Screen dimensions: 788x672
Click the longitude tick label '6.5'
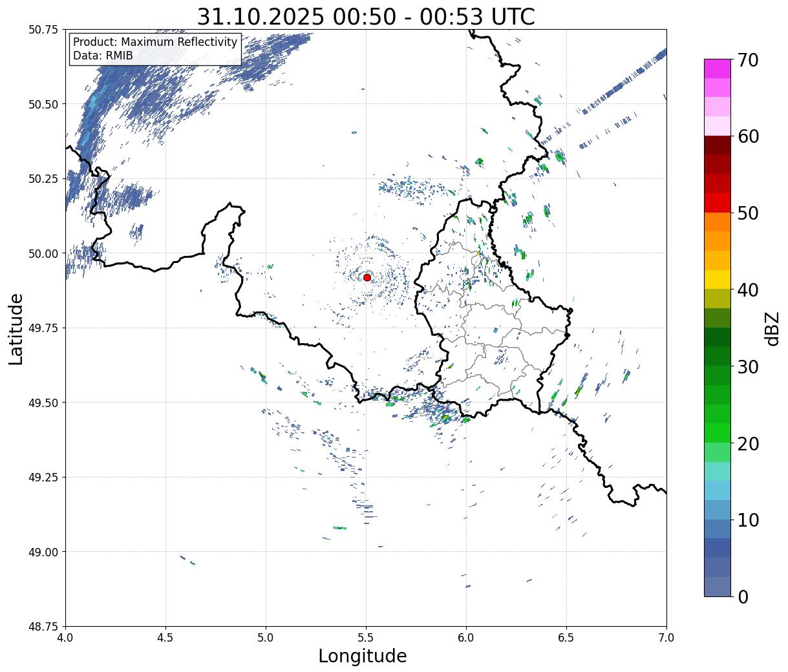click(566, 638)
